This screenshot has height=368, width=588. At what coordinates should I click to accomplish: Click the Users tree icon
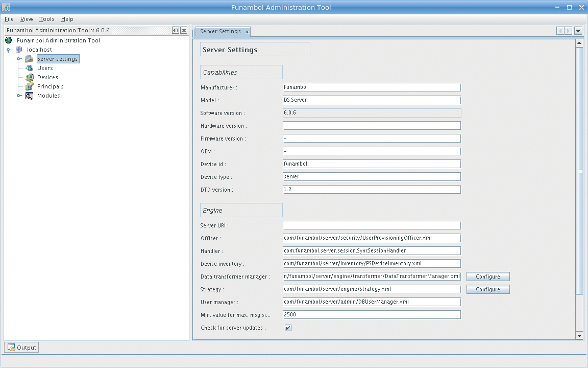point(29,68)
